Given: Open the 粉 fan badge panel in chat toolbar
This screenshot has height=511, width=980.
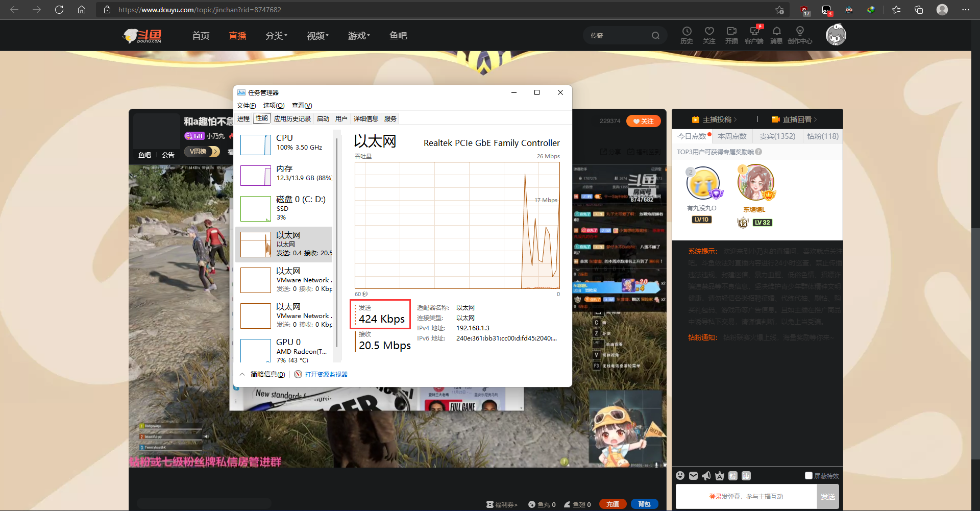Looking at the screenshot, I should [x=732, y=475].
